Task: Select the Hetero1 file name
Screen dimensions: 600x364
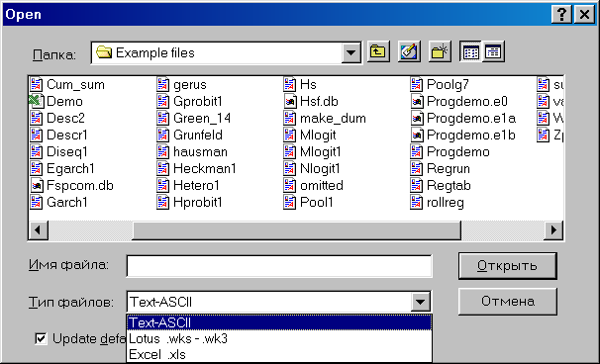Action: click(x=196, y=185)
